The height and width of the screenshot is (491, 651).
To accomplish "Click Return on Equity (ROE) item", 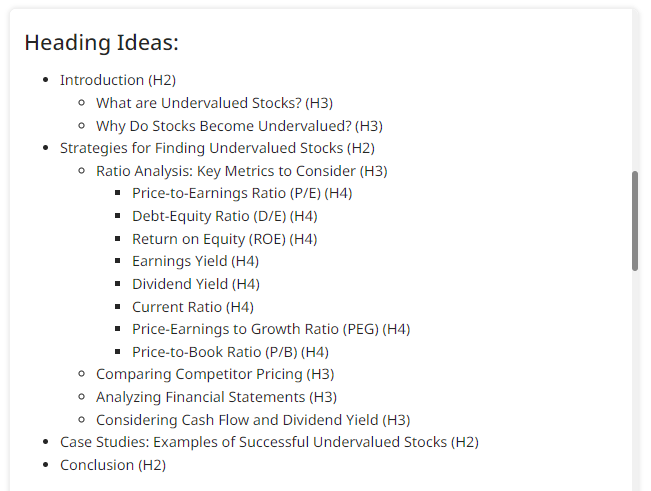I will (x=224, y=239).
